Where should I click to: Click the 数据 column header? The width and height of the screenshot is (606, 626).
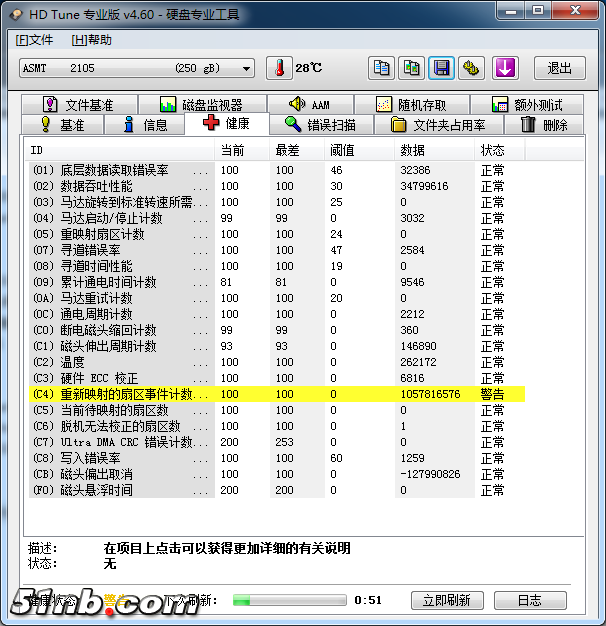(x=412, y=150)
